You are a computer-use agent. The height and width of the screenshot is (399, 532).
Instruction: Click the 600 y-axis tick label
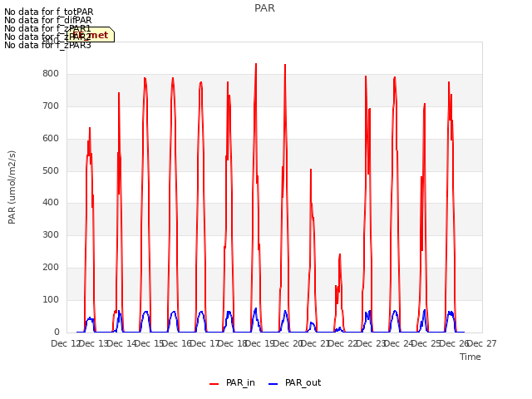tap(51, 139)
